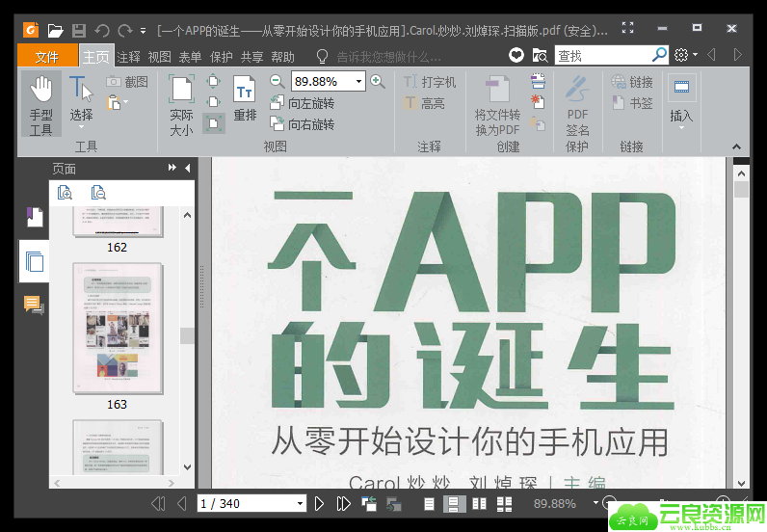The image size is (767, 532).
Task: Collapse the Pages panel with left arrow
Action: click(188, 168)
